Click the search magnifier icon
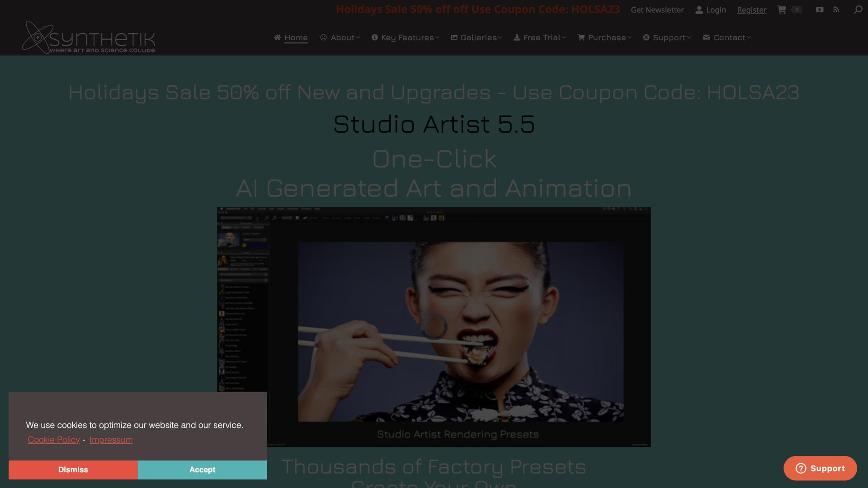The image size is (868, 488). (858, 9)
